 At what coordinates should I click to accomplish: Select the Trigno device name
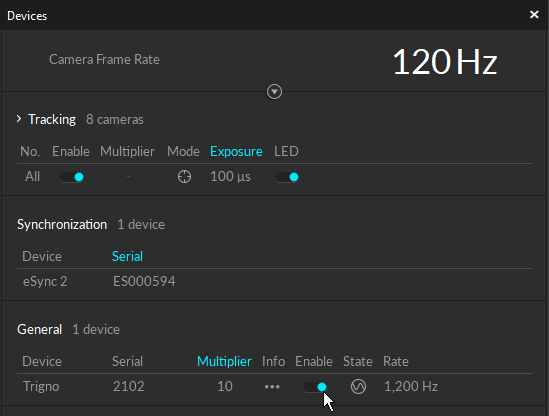click(x=41, y=387)
